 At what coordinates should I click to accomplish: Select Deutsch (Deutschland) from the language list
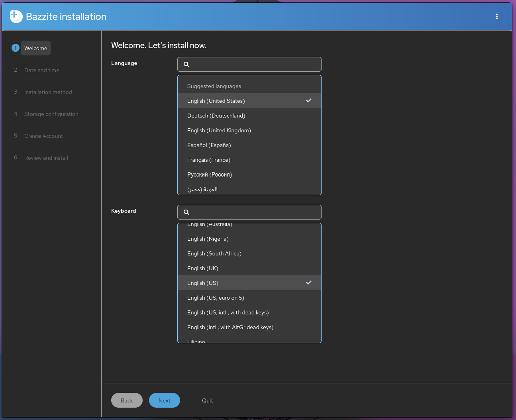pos(216,116)
